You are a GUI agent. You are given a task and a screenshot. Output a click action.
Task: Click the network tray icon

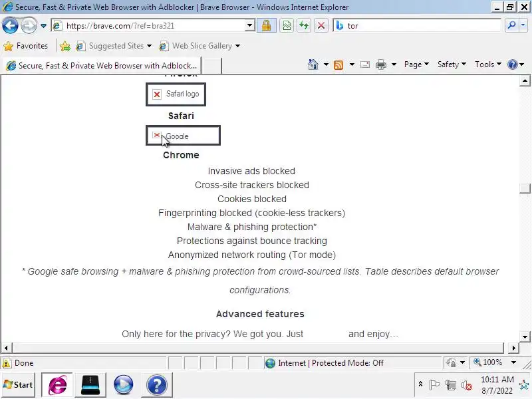point(451,385)
